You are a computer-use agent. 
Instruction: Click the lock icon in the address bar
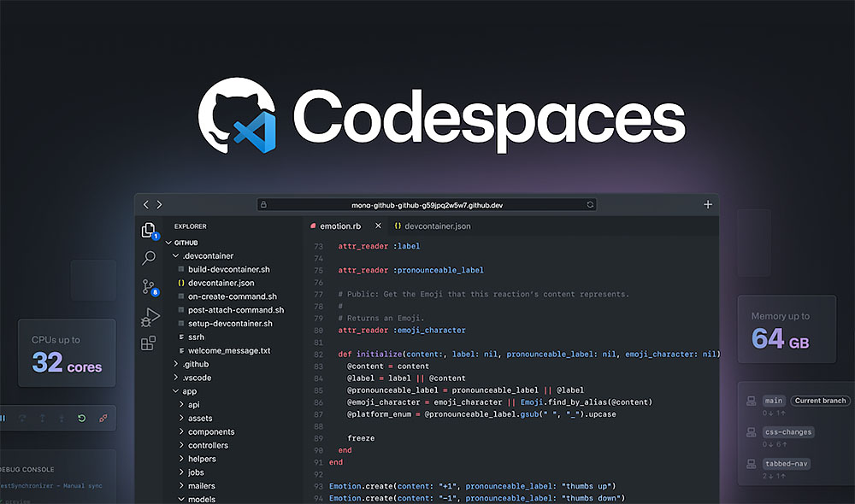pos(264,205)
